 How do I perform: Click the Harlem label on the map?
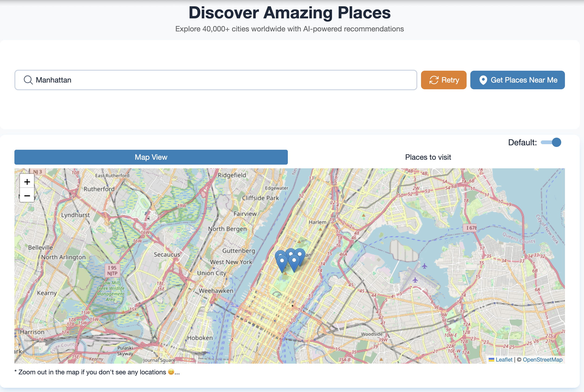tap(318, 222)
